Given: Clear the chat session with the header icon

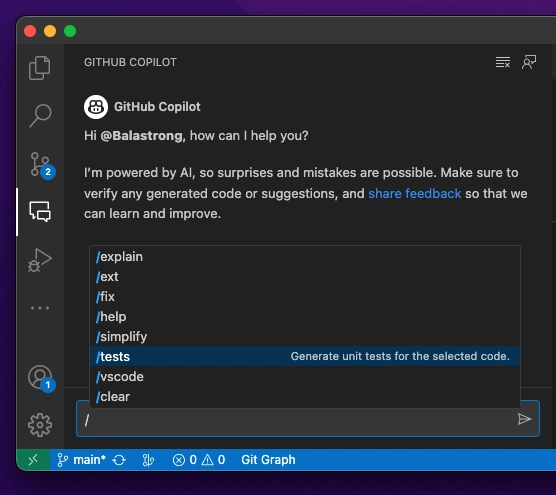Looking at the screenshot, I should tap(503, 62).
